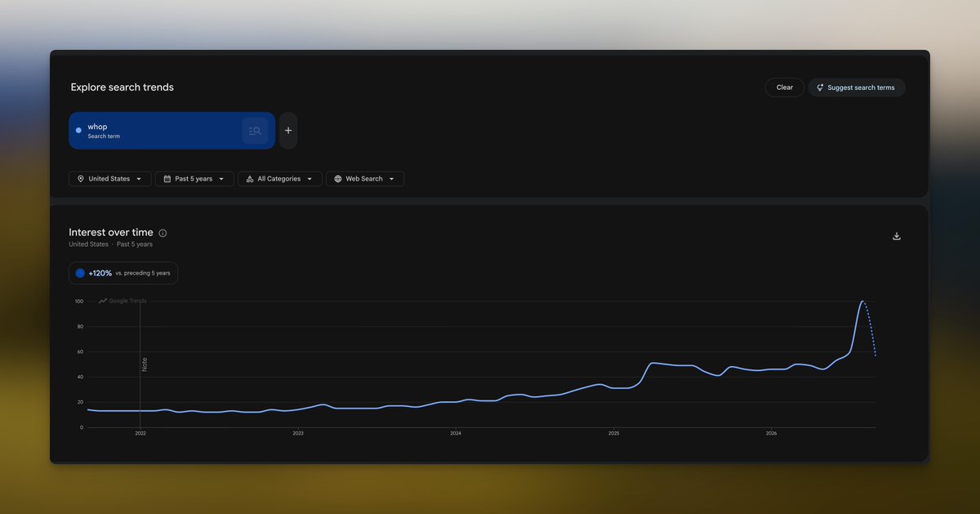The image size is (980, 514).
Task: Click the Clear button
Action: pos(784,87)
